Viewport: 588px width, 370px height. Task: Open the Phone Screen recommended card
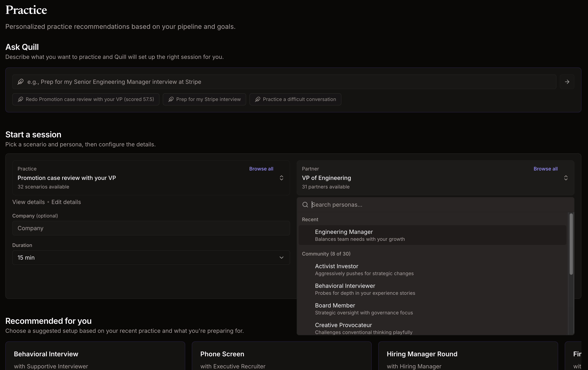[x=282, y=356]
